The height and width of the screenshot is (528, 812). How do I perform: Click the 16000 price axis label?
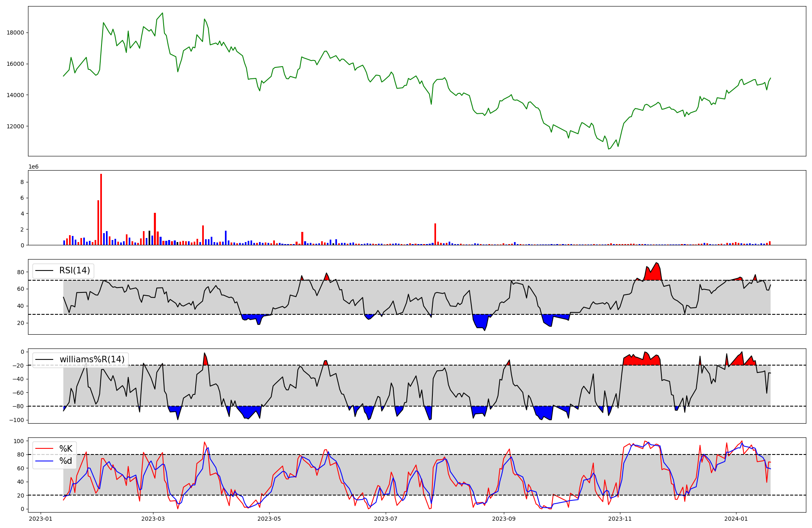coord(15,64)
